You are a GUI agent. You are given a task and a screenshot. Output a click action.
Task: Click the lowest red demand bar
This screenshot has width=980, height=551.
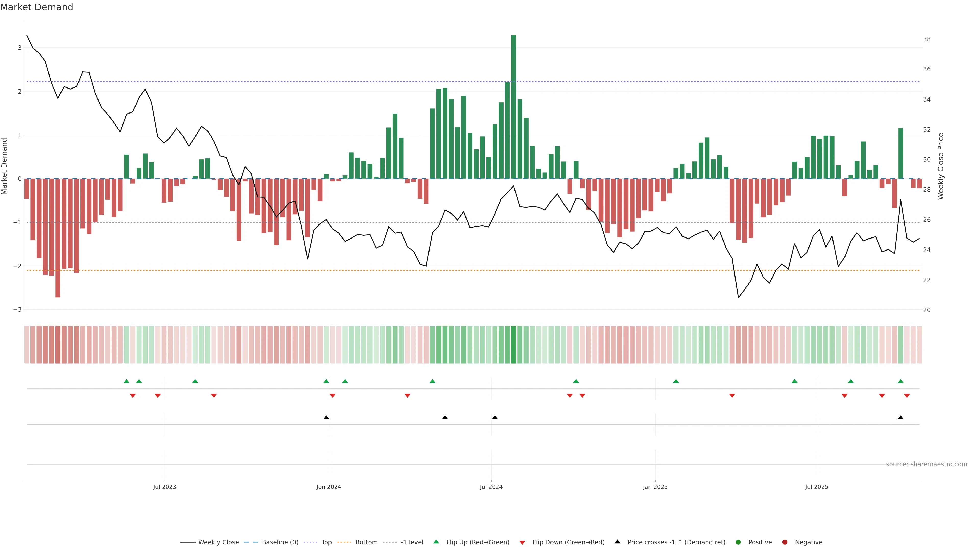tap(58, 238)
